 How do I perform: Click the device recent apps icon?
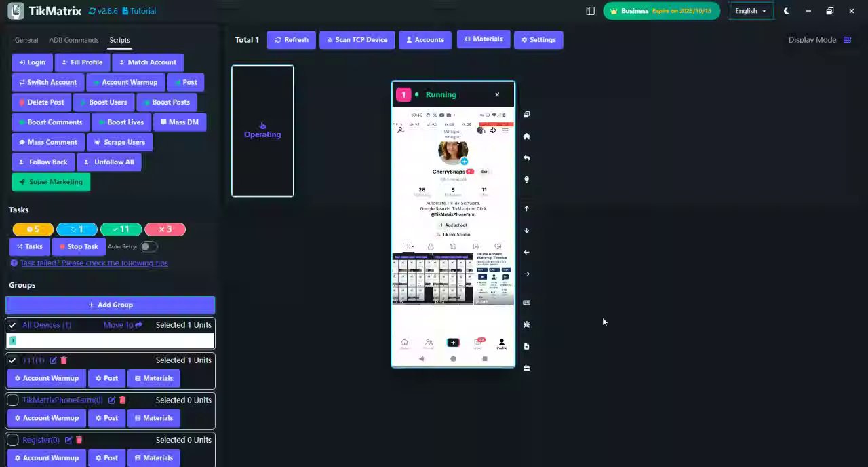[526, 115]
